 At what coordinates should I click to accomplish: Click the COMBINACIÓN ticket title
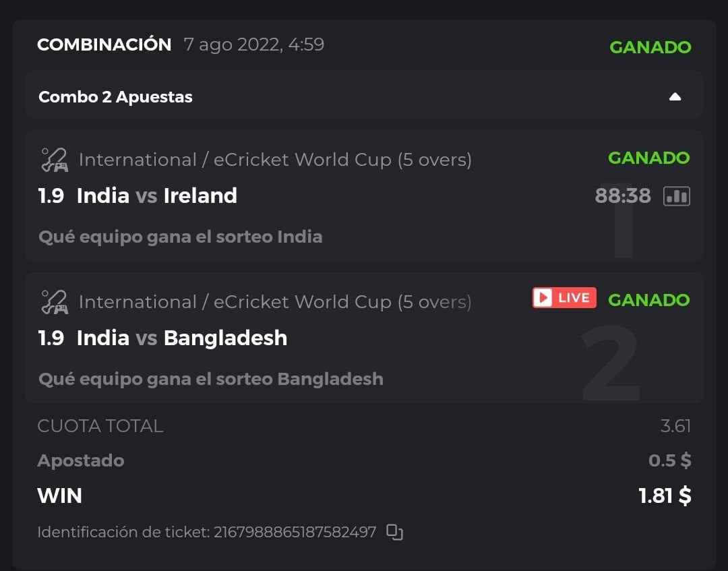click(x=104, y=44)
